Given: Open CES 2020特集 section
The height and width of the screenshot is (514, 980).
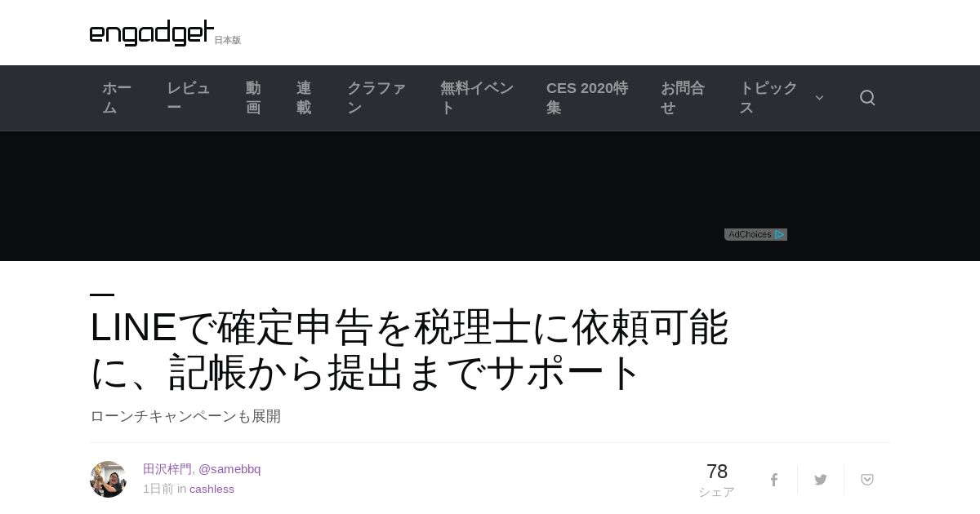Looking at the screenshot, I should click(587, 98).
